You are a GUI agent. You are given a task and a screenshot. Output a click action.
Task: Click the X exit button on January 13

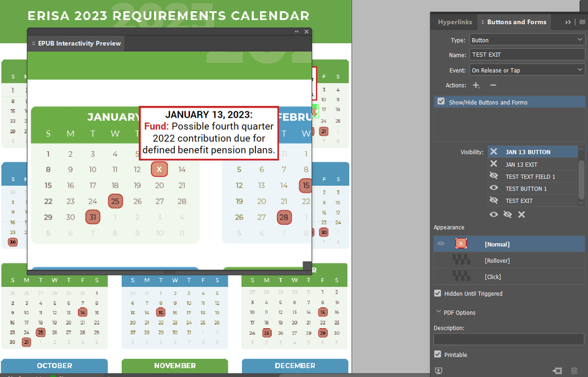160,169
